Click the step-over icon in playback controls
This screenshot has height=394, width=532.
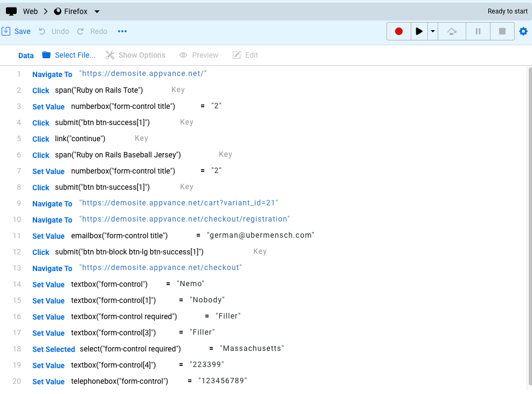[452, 31]
